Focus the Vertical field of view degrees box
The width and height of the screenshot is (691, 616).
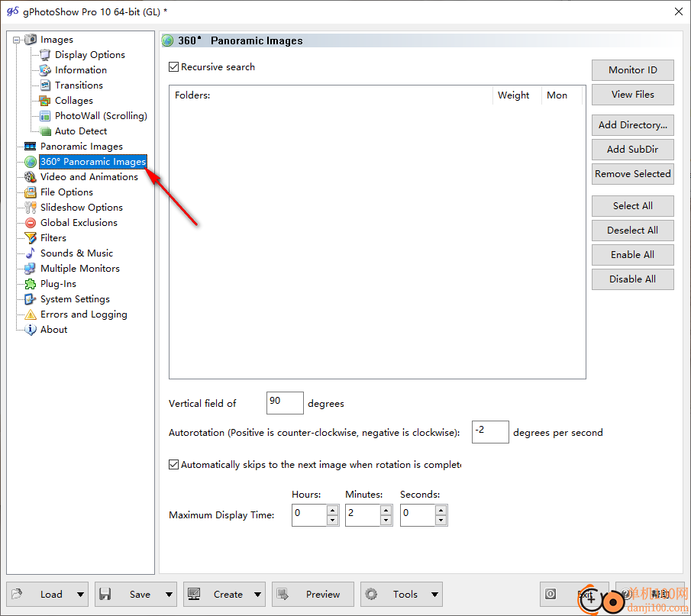tap(285, 403)
